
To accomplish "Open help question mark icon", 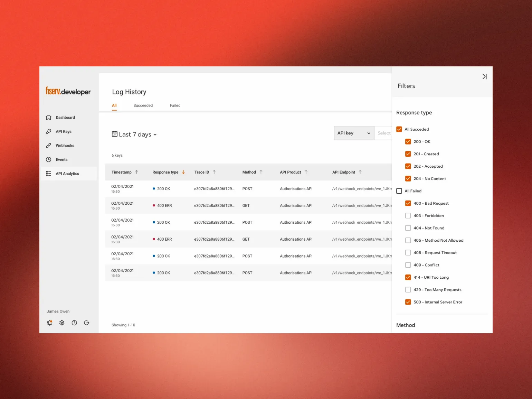I will pyautogui.click(x=74, y=323).
